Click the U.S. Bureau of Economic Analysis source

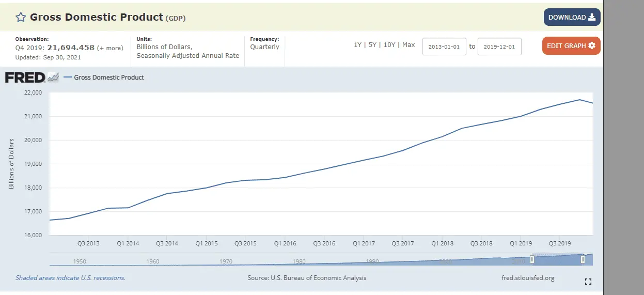[x=318, y=278]
